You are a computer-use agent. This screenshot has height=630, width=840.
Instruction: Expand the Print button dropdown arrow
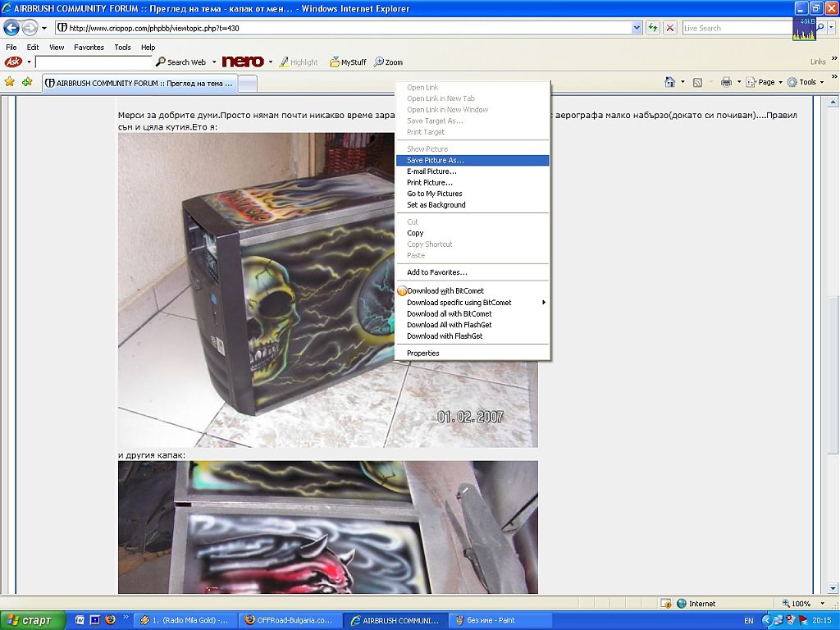(739, 82)
